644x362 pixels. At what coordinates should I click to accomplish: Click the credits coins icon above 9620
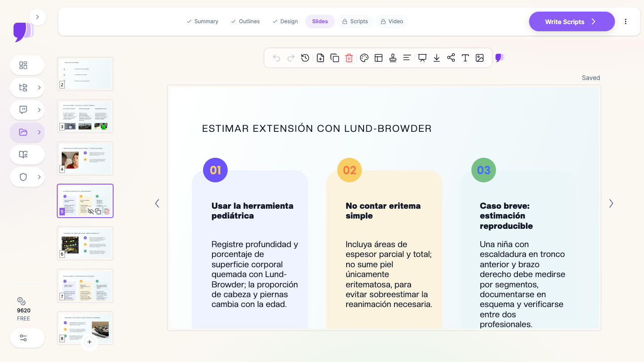coord(21,301)
